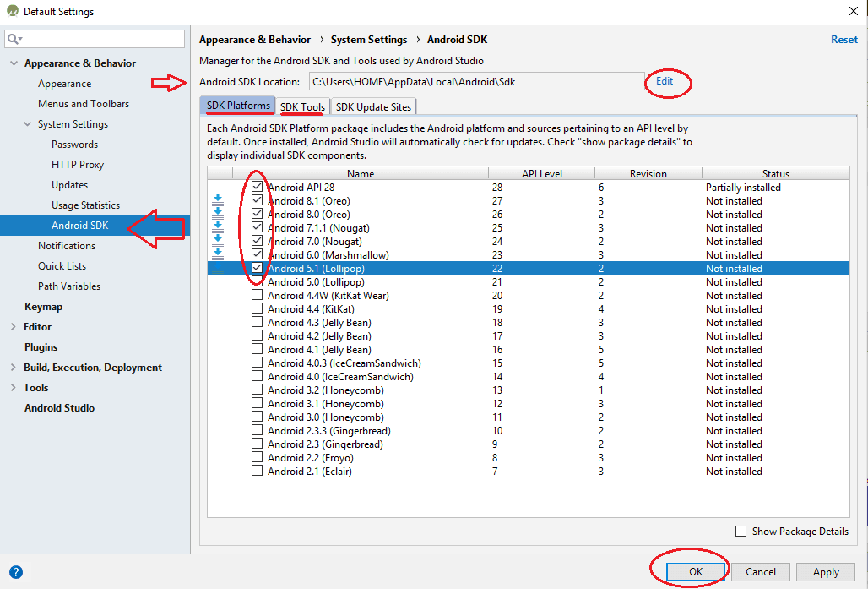Check Android 4.3 (Jelly Bean) checkbox
The image size is (868, 589).
257,322
